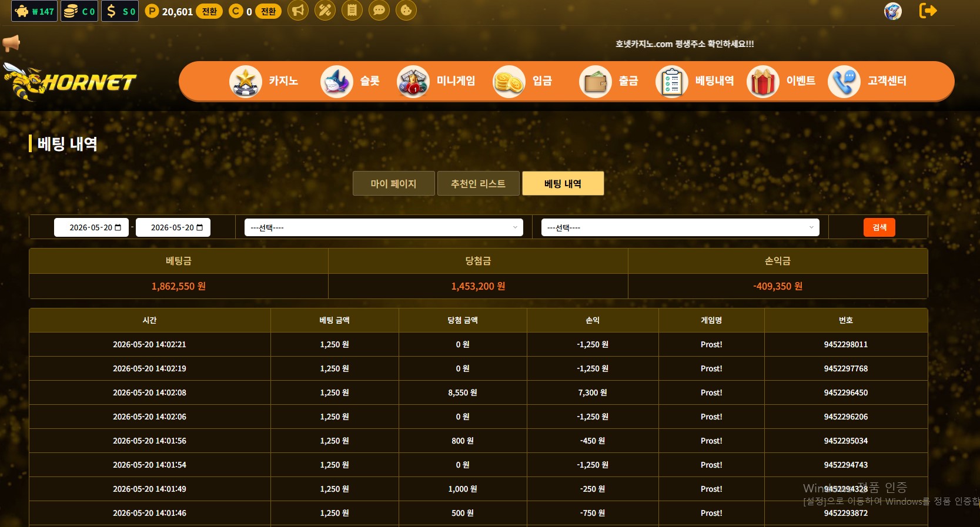Viewport: 980px width, 527px height.
Task: Open the user avatar profile icon
Action: pos(893,11)
